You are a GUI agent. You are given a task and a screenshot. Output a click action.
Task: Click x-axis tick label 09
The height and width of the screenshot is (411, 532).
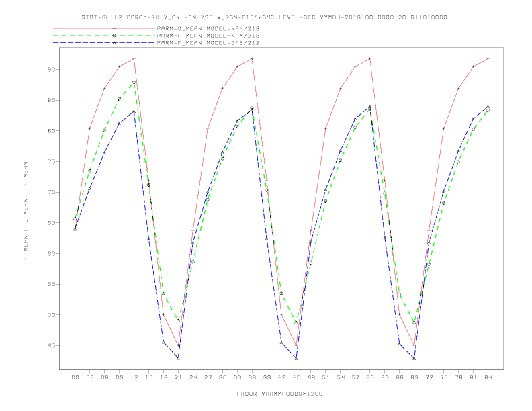click(x=119, y=377)
